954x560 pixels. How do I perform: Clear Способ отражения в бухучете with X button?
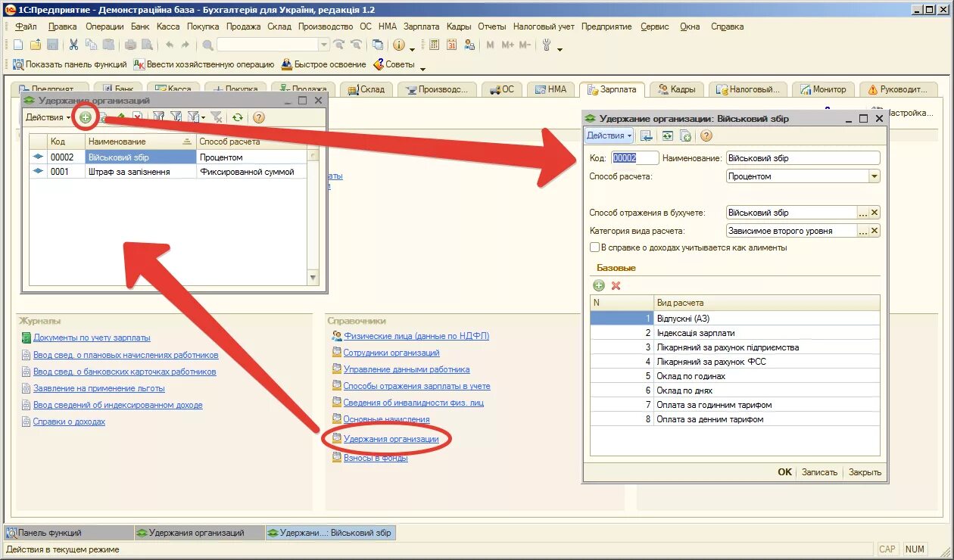(874, 213)
